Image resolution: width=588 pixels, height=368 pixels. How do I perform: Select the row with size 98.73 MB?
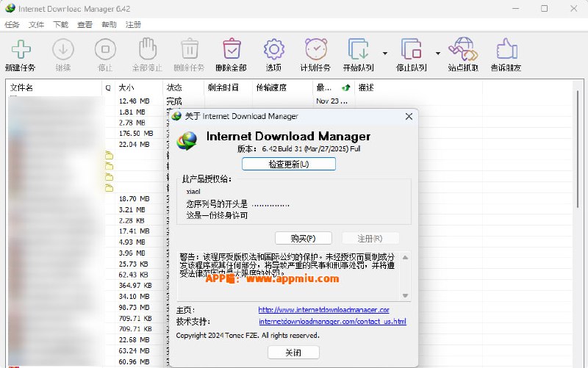pos(135,307)
